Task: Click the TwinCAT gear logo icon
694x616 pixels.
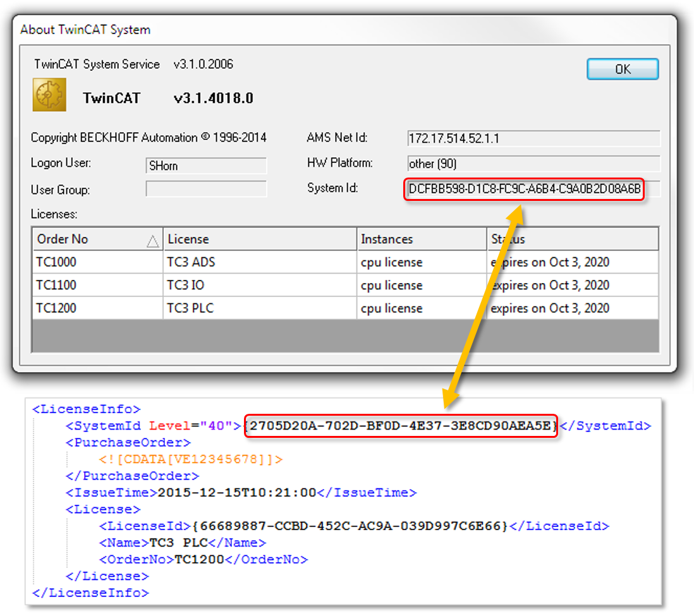Action: point(49,95)
